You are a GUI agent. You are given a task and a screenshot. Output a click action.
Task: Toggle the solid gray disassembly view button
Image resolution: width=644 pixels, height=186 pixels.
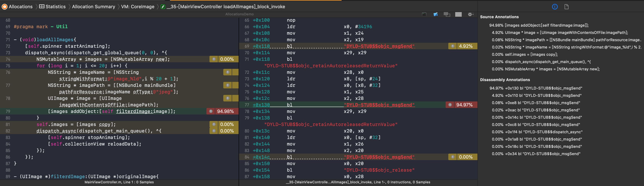click(458, 15)
